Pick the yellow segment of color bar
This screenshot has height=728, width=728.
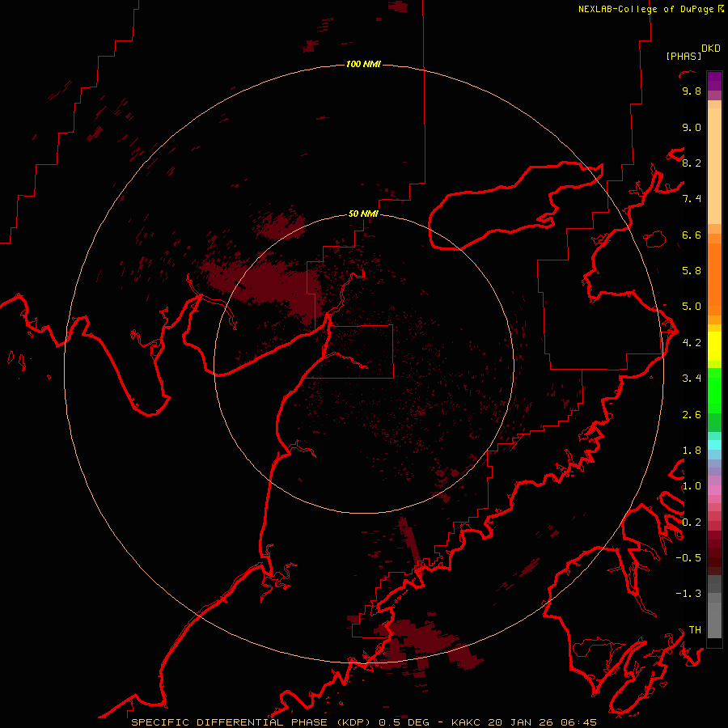pos(714,346)
